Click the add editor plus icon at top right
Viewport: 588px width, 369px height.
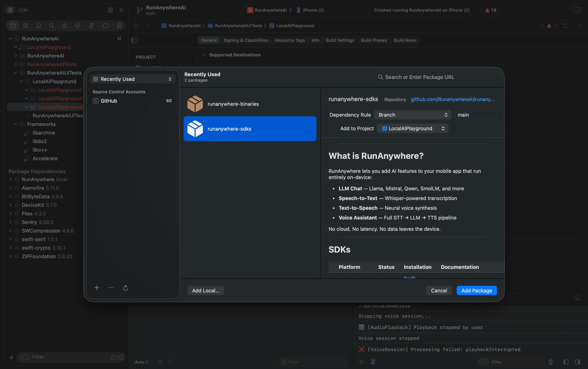coord(579,26)
